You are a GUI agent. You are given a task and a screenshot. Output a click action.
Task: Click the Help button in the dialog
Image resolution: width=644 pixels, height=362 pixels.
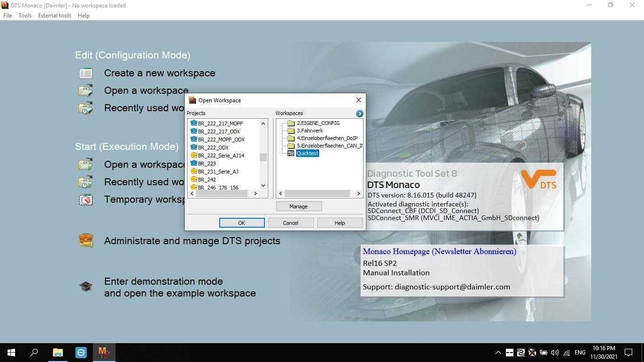339,223
